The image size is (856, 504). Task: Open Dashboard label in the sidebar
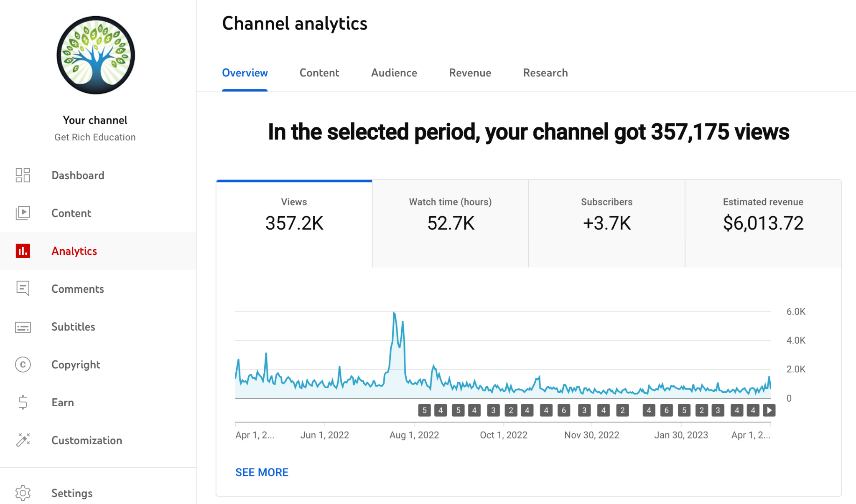(78, 175)
